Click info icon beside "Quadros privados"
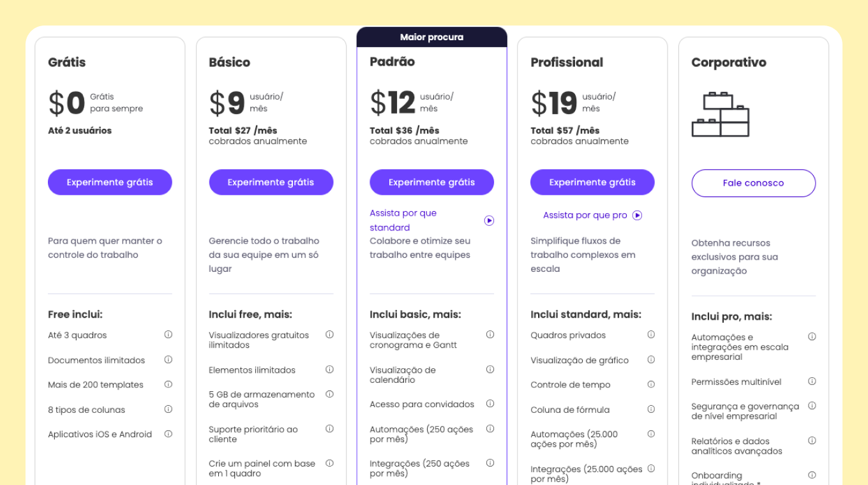This screenshot has width=868, height=485. (651, 334)
